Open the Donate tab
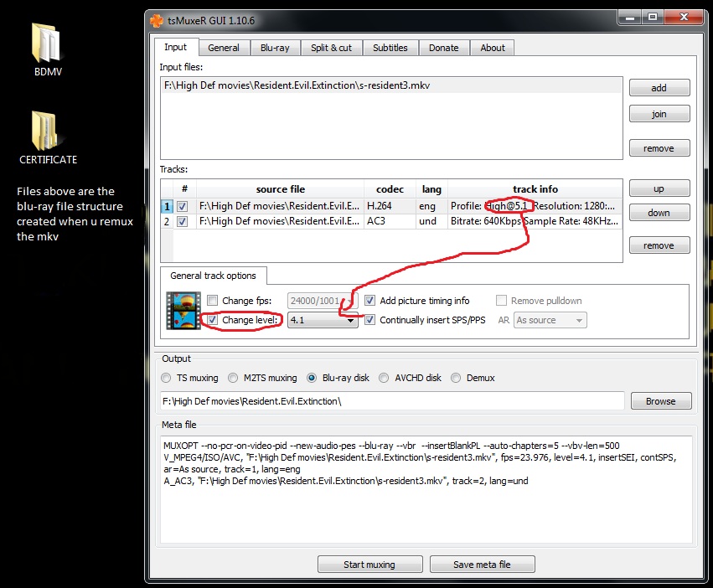 pos(444,48)
